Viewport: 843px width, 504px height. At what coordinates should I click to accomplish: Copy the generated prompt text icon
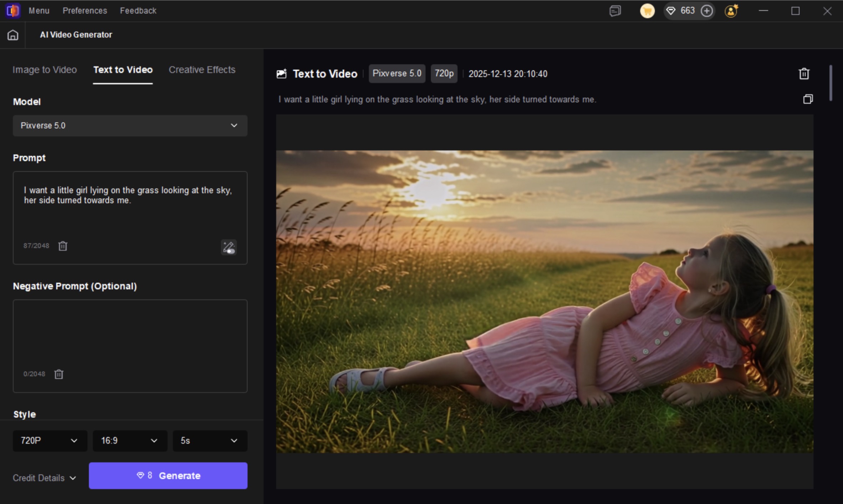808,99
